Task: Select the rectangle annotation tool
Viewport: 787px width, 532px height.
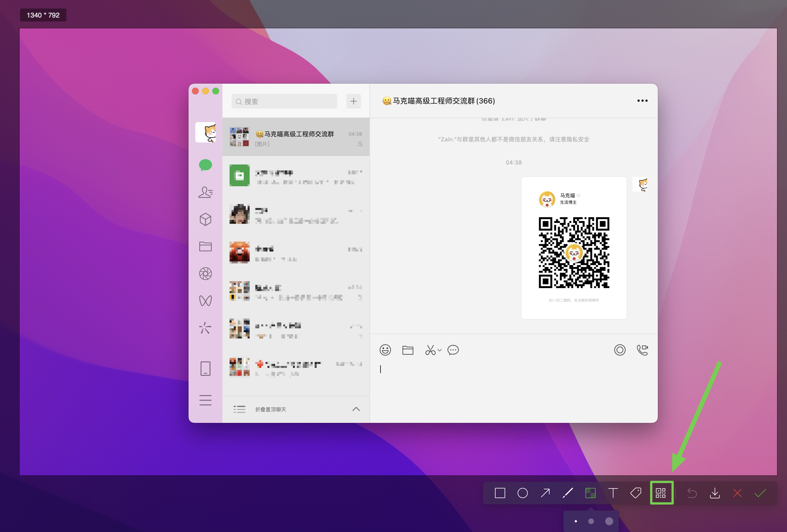Action: coord(500,493)
